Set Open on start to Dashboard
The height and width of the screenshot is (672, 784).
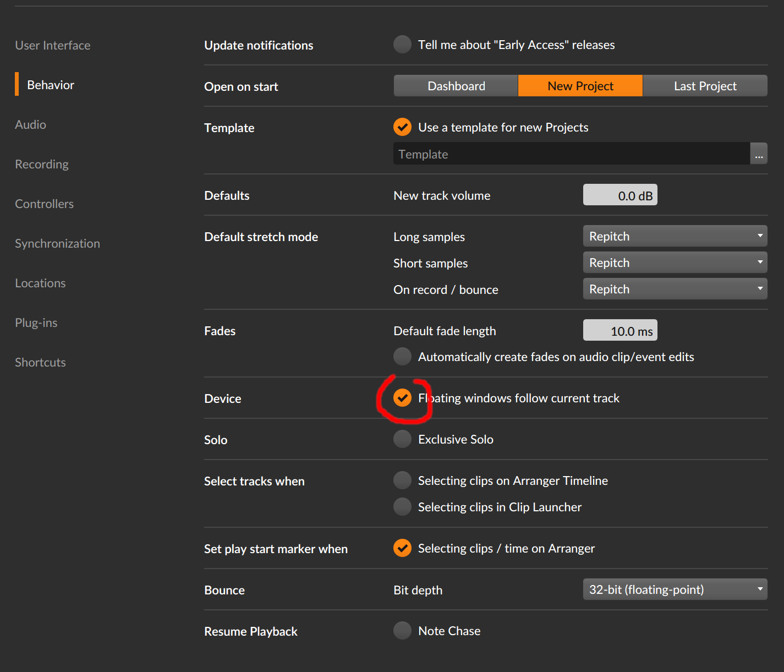(456, 86)
